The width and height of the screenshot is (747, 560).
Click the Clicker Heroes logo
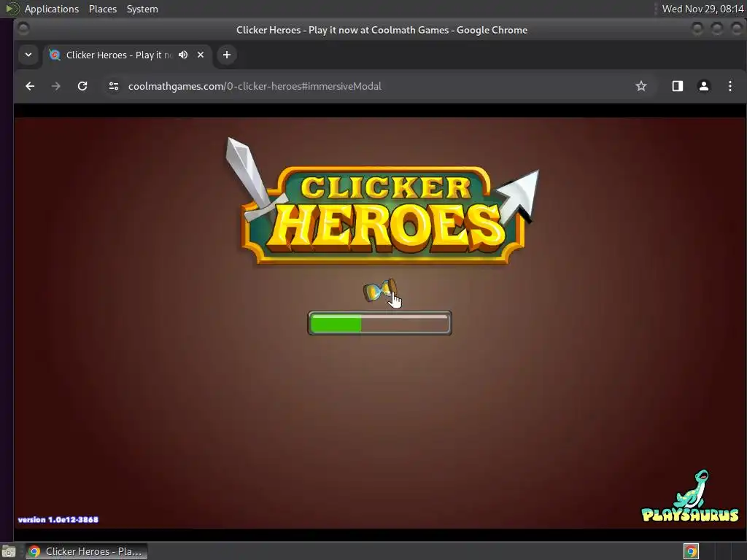point(382,203)
